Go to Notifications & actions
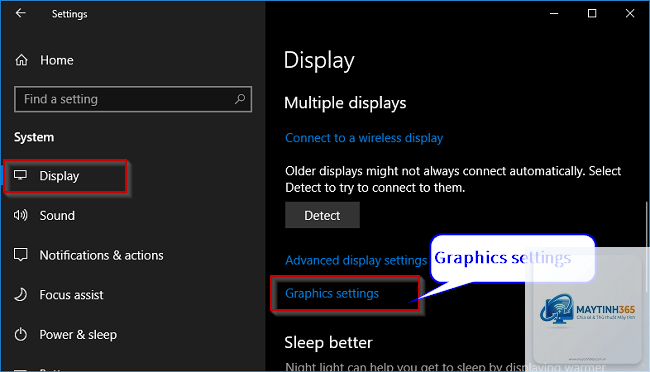This screenshot has width=650, height=372. click(102, 255)
